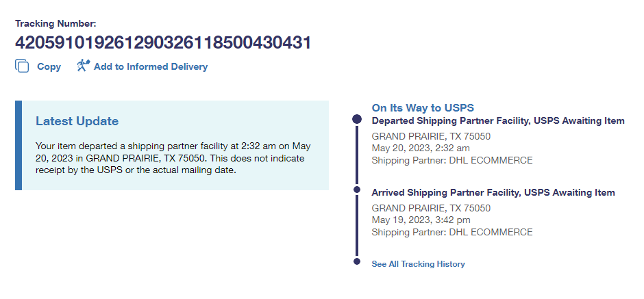Image resolution: width=644 pixels, height=299 pixels.
Task: Click the May 19, 2023, 3:42 pm timestamp
Action: [421, 220]
